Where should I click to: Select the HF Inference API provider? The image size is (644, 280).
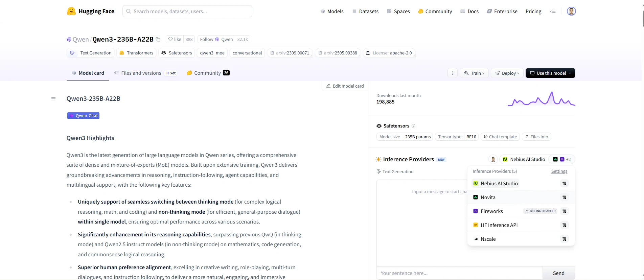tap(495, 225)
